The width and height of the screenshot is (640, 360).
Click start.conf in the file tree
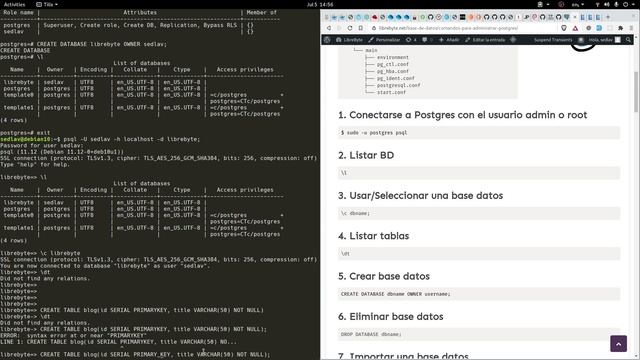(391, 92)
